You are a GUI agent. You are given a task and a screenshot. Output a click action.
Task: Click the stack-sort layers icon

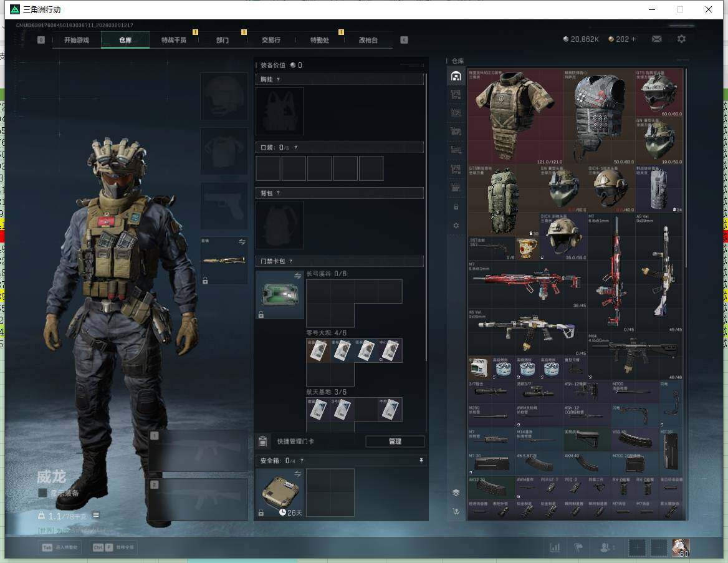pos(456,493)
